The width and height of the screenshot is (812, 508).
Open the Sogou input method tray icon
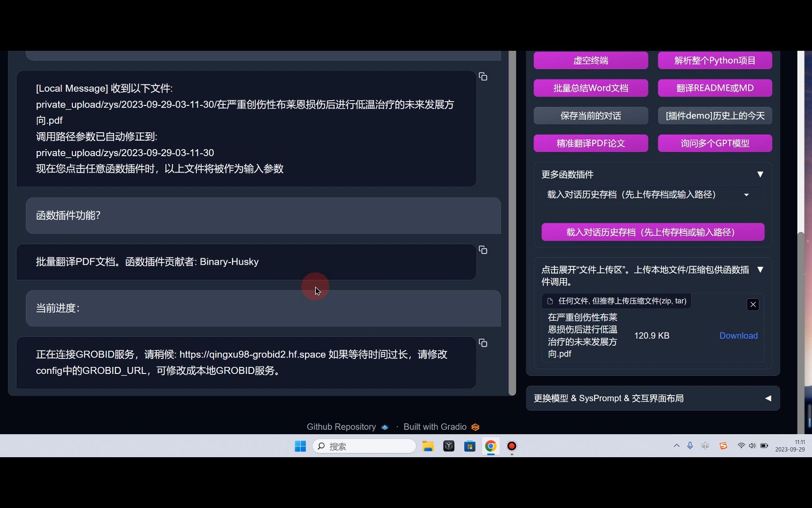[723, 445]
